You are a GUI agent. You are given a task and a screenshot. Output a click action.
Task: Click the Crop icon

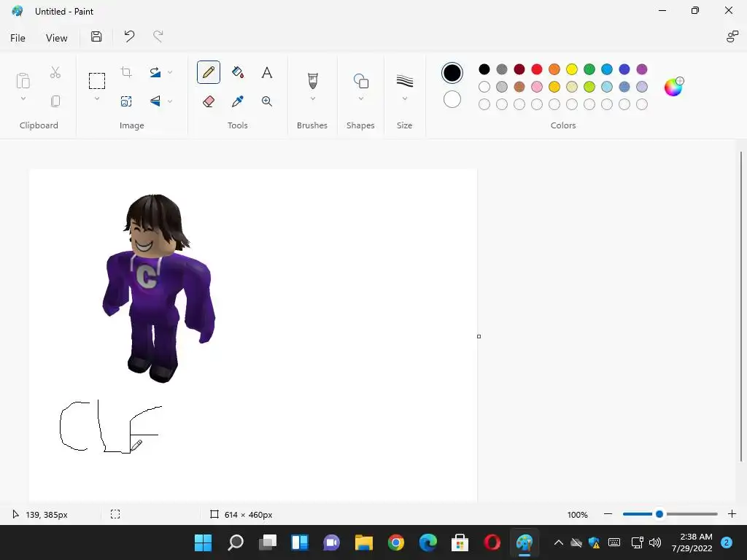[126, 72]
